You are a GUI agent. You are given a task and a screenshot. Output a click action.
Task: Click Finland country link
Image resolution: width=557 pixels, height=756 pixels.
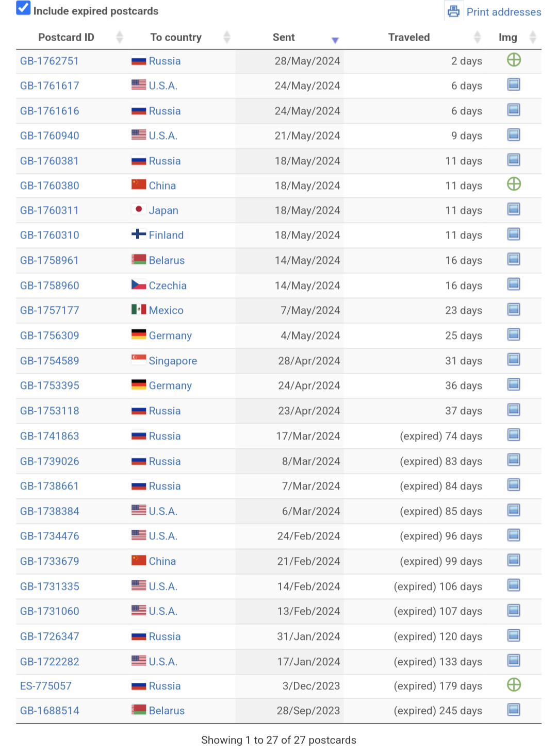(x=166, y=236)
